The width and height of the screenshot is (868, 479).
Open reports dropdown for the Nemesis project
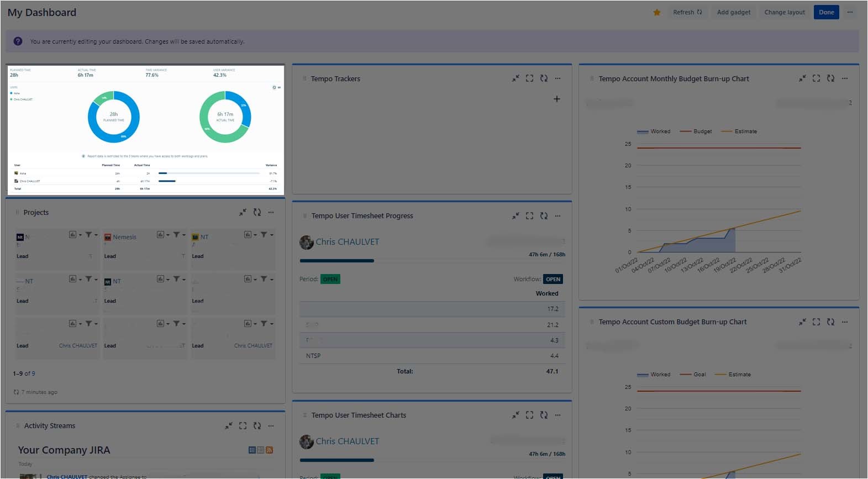pos(162,235)
